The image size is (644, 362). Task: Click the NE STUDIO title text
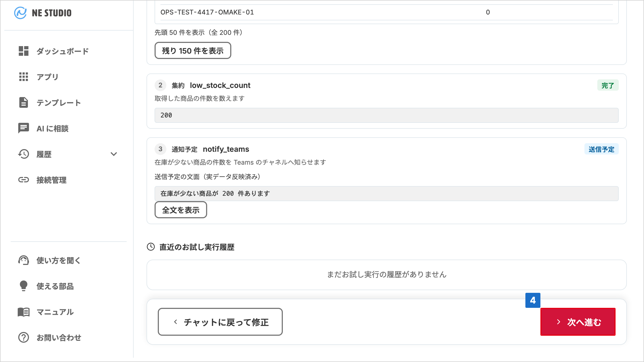coord(52,13)
